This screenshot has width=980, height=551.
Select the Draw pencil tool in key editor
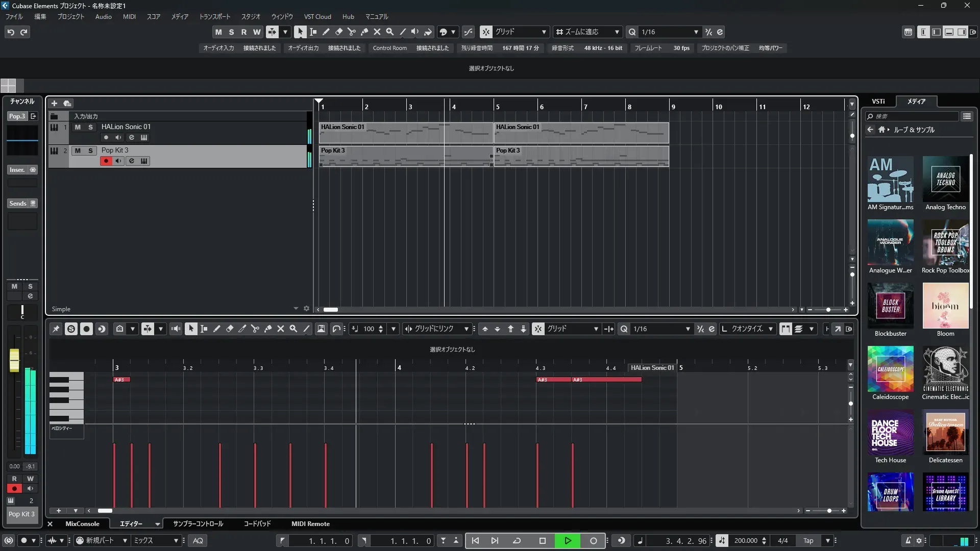[216, 329]
